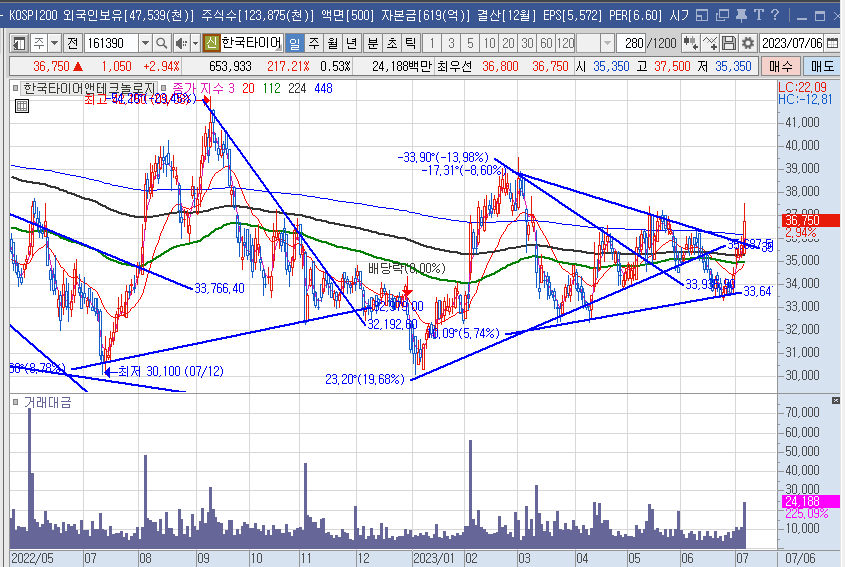Toggle the small square beside chart title
845x567 pixels.
pos(15,88)
